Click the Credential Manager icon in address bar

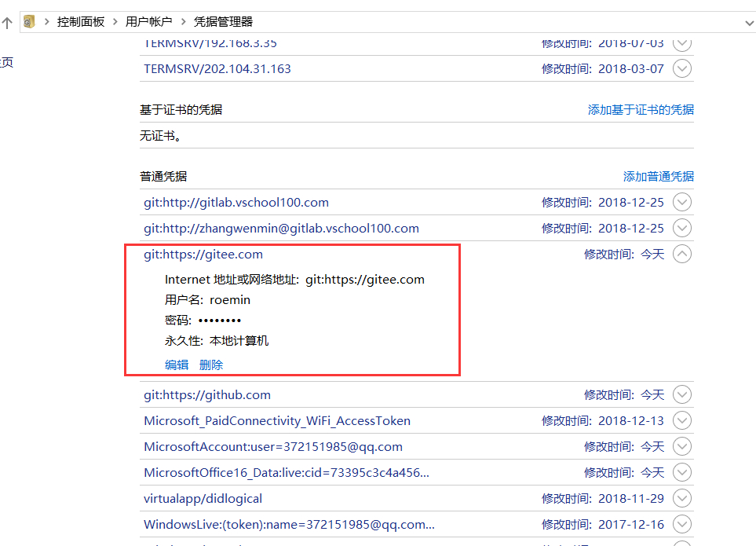coord(29,22)
